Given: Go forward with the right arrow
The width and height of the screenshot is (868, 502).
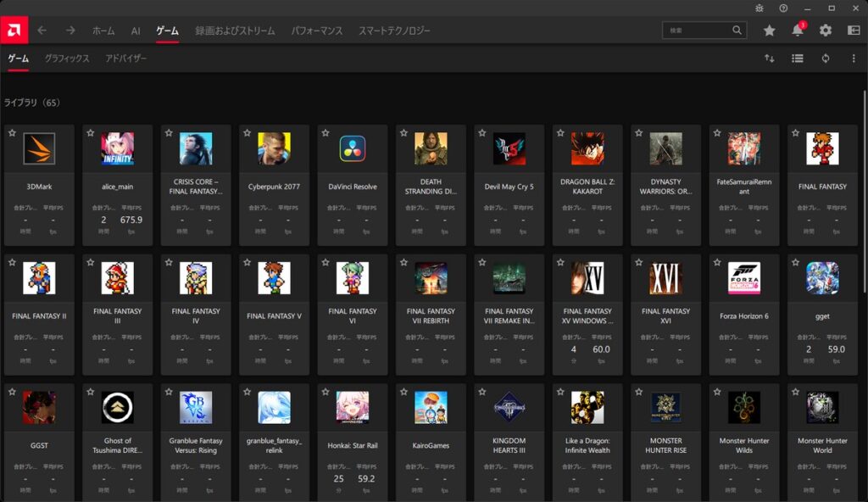Looking at the screenshot, I should pyautogui.click(x=70, y=31).
